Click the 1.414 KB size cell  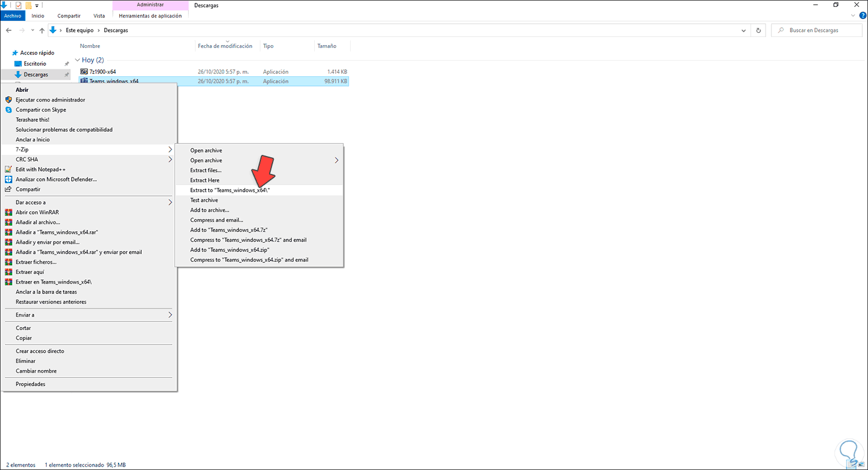337,72
